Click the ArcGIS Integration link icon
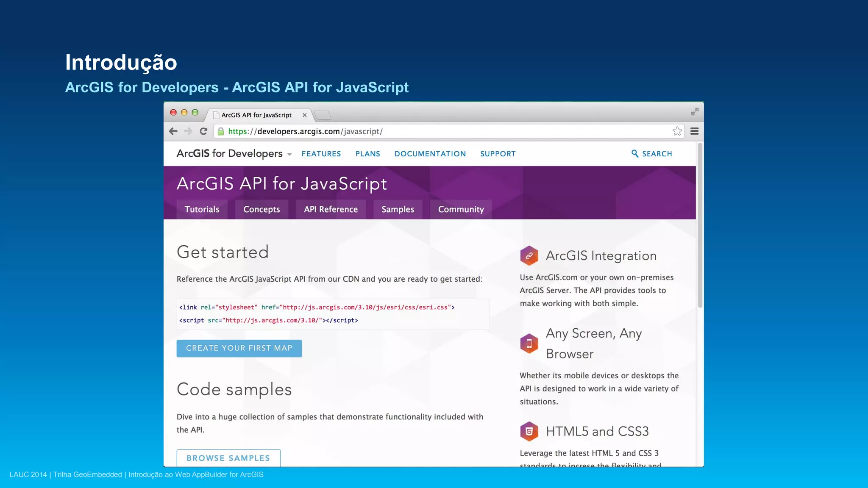Screen dimensions: 868x488 point(529,256)
